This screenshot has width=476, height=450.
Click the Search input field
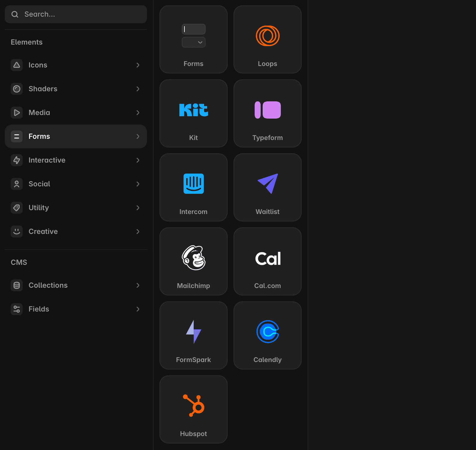pyautogui.click(x=76, y=14)
